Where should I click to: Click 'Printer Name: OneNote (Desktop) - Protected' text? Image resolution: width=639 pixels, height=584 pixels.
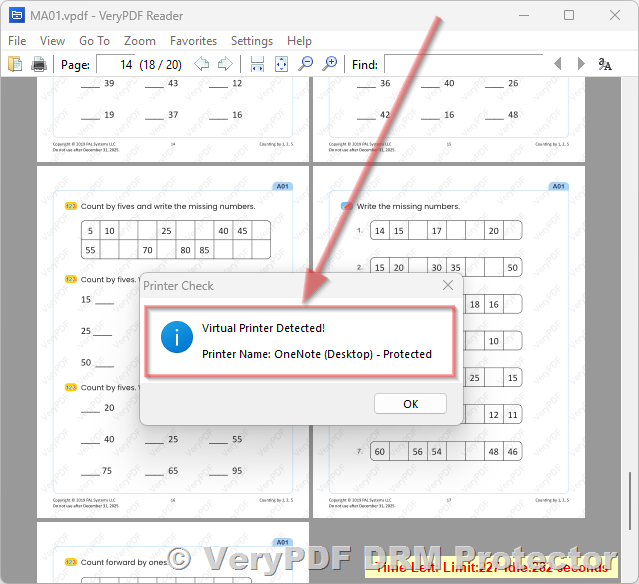pos(317,354)
